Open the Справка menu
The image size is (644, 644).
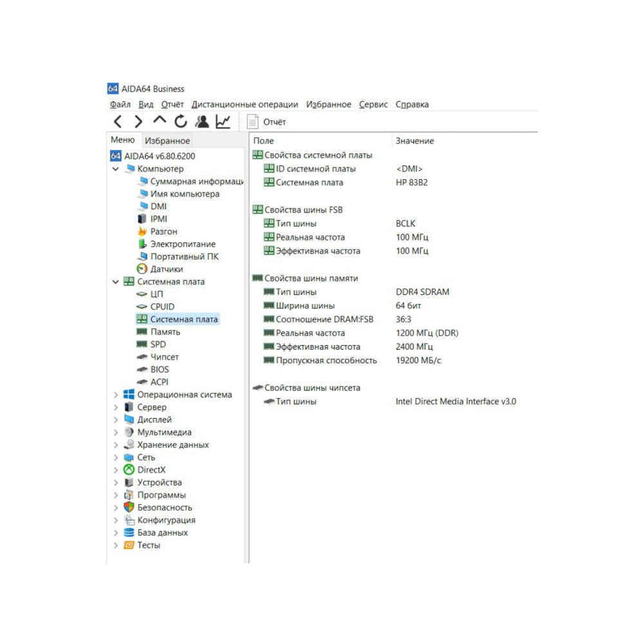(412, 104)
